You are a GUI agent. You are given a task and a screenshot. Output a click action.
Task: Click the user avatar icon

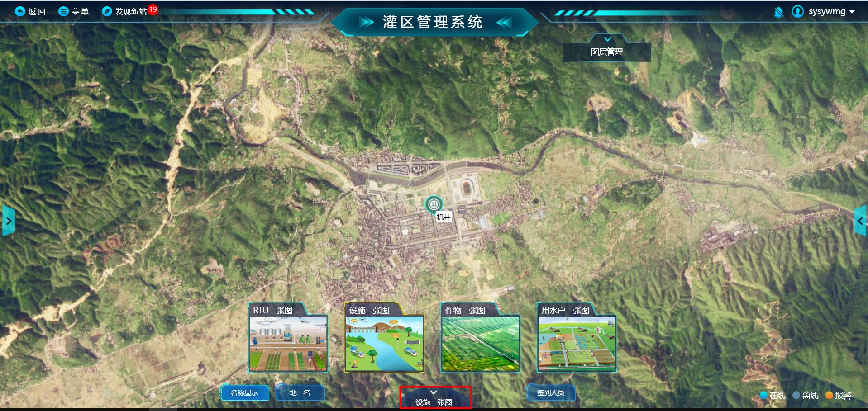[797, 11]
